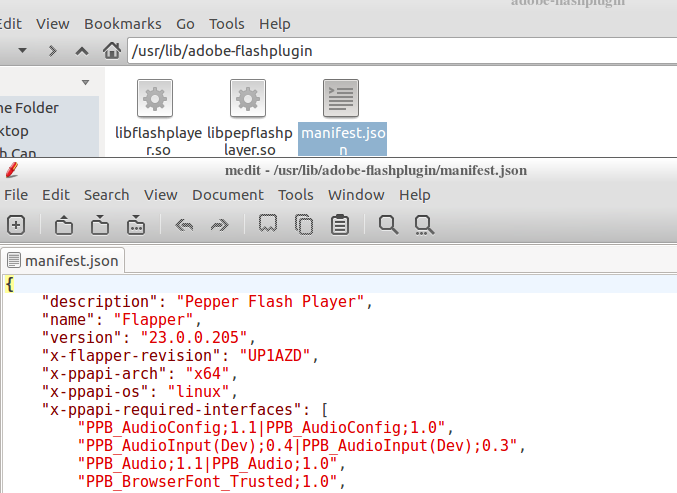Click the "Pepper Flash Player" description value

270,301
